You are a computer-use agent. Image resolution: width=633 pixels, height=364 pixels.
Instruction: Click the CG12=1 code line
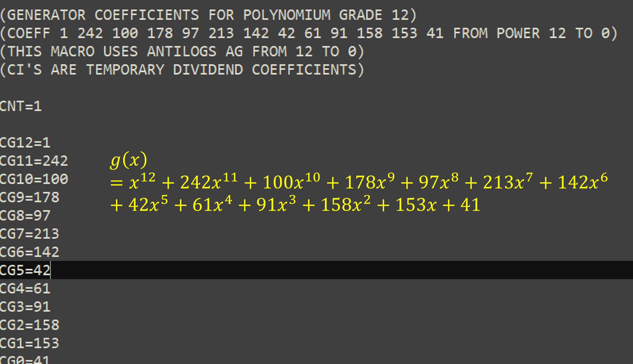pos(25,143)
